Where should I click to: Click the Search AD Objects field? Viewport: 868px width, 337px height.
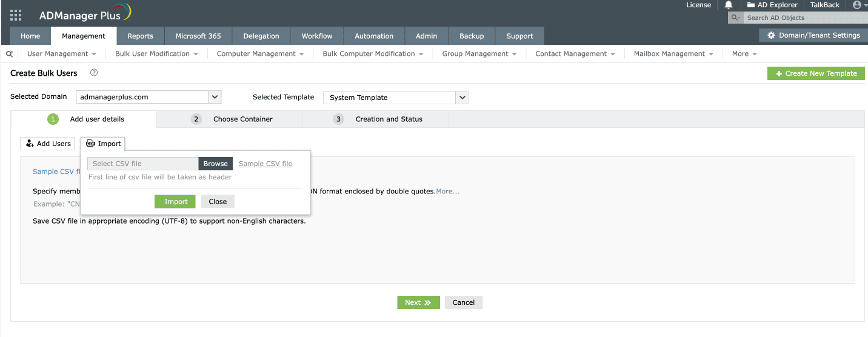click(x=805, y=18)
